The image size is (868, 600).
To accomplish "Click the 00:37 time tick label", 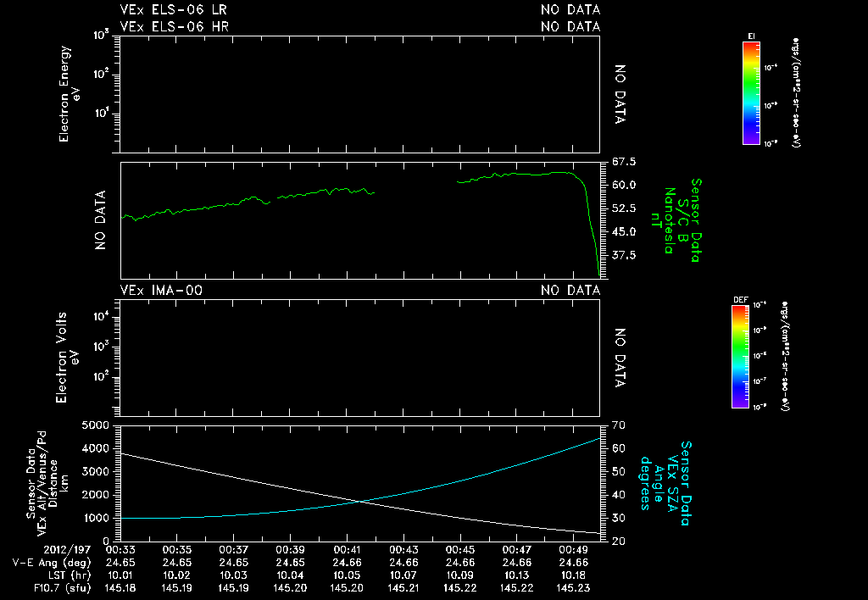I will (x=234, y=550).
